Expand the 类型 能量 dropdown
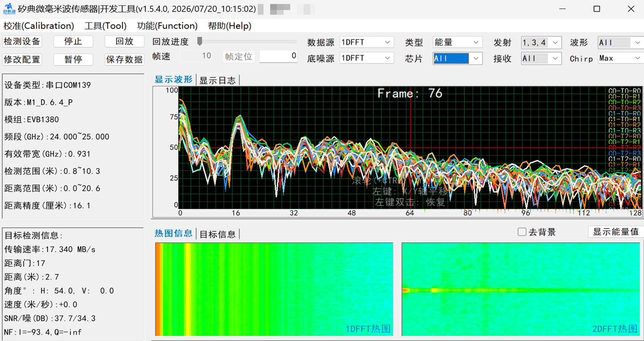Viewport: 644px width, 341px height. (x=457, y=42)
